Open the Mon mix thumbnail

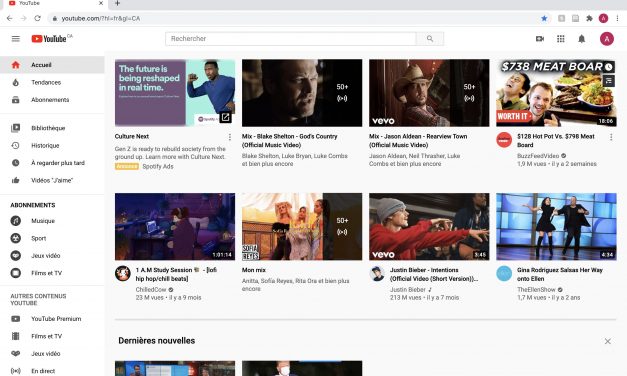tap(302, 227)
